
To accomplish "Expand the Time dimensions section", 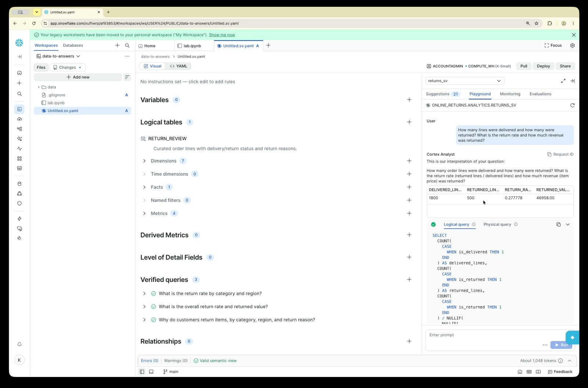I will [x=144, y=174].
